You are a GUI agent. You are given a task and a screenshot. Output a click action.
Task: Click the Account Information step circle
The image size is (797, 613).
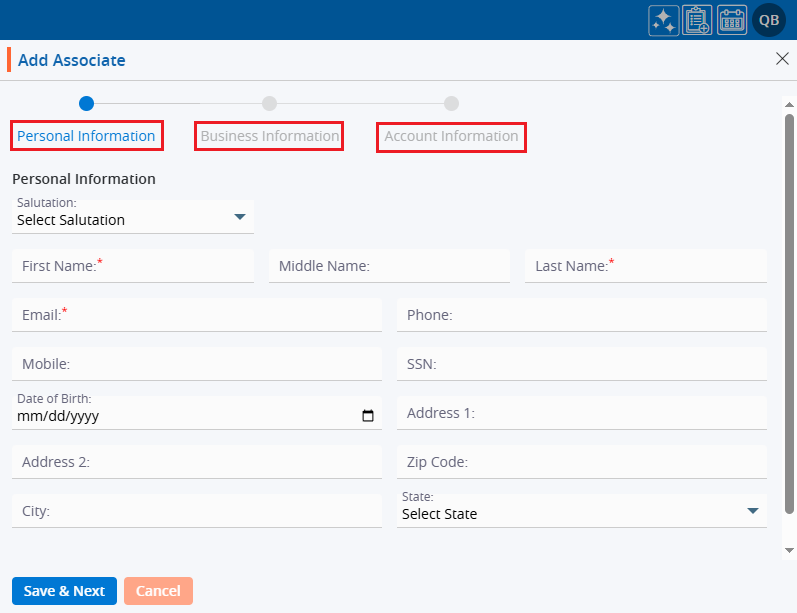pos(451,103)
